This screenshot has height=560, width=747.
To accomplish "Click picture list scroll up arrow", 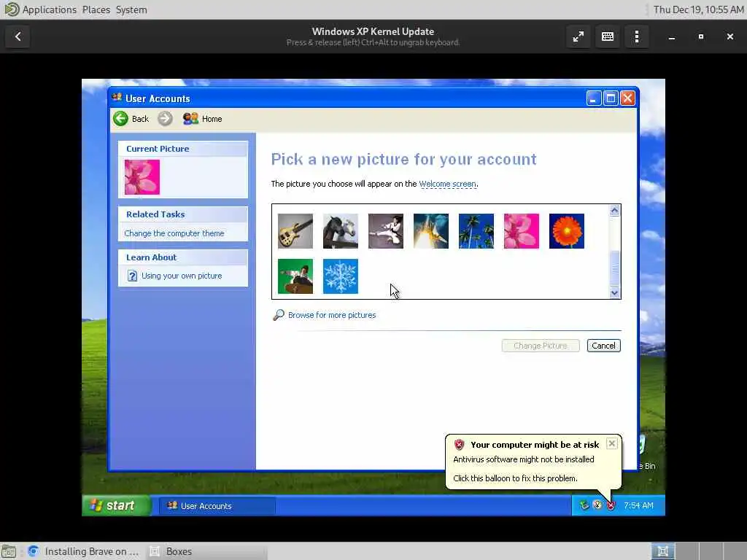I will 614,211.
